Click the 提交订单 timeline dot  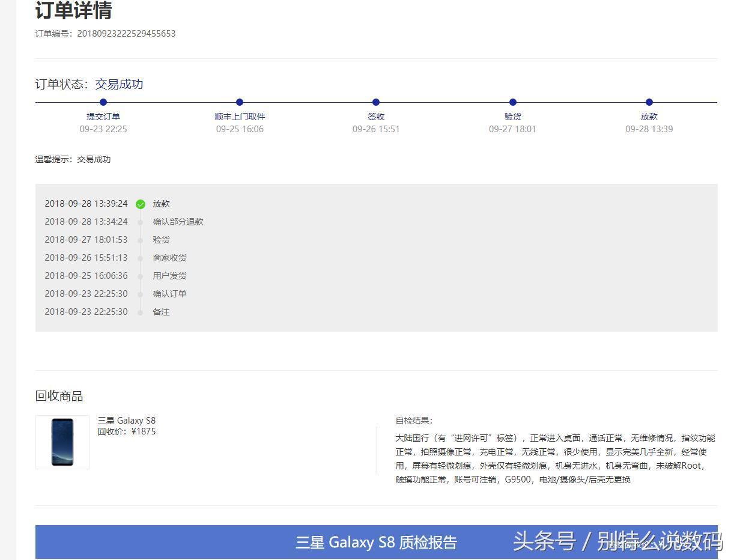103,102
